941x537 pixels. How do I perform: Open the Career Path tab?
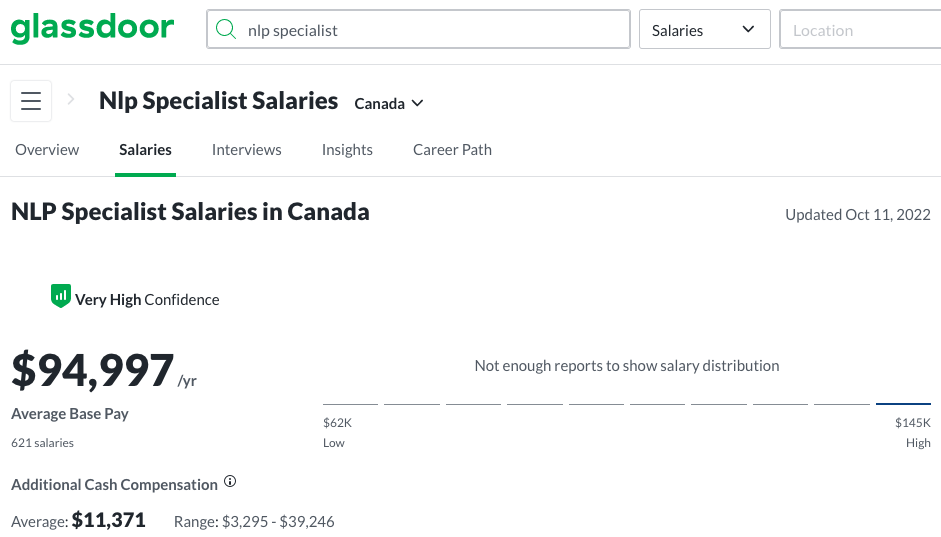(452, 149)
